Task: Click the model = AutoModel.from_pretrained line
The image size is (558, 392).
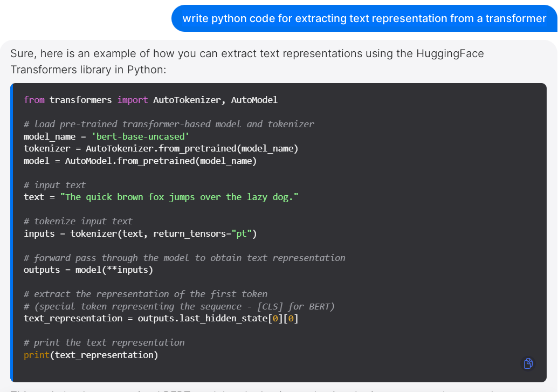Action: 140,161
